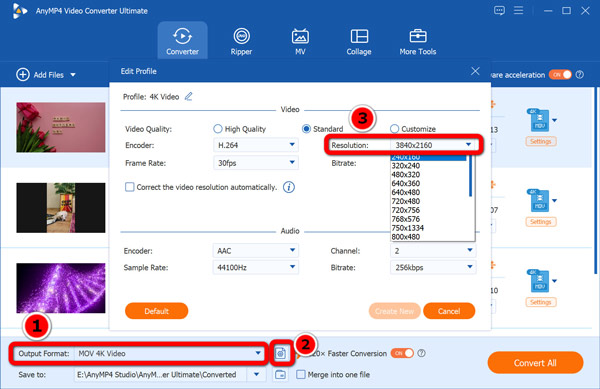Screen dimensions: 600x389
Task: Click the AnyMP4 app logo
Action: (x=19, y=11)
